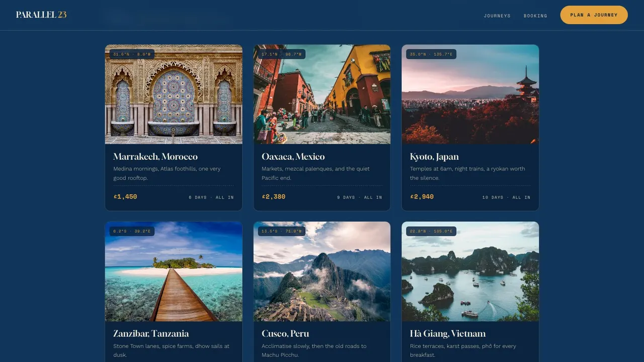Image resolution: width=644 pixels, height=362 pixels.
Task: Open the Zanzibar boardwalk island photo
Action: pos(174,271)
